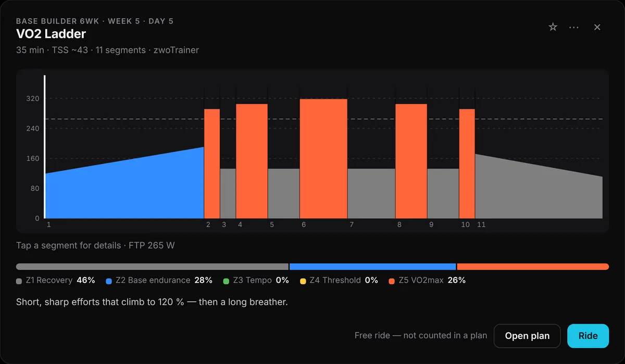
Task: Close the workout detail dialog
Action: pyautogui.click(x=597, y=27)
